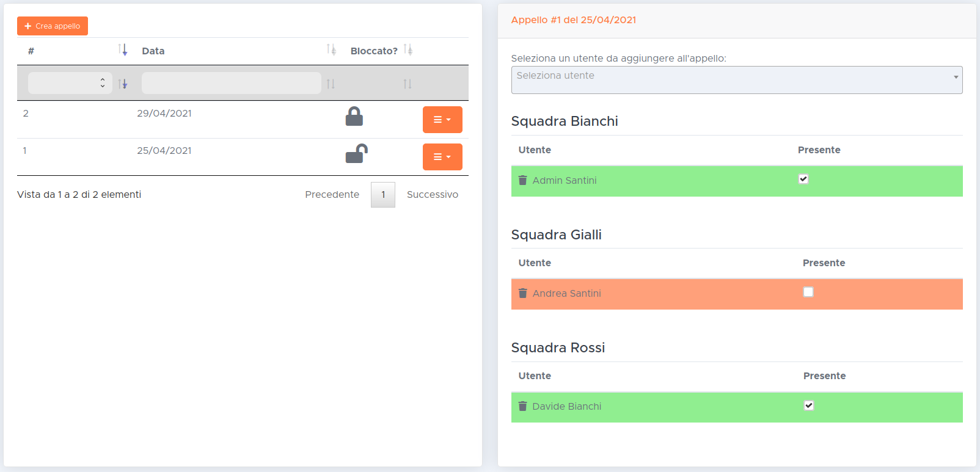Delete Andrea Santini using the trash icon
The image size is (980, 472).
pos(522,293)
